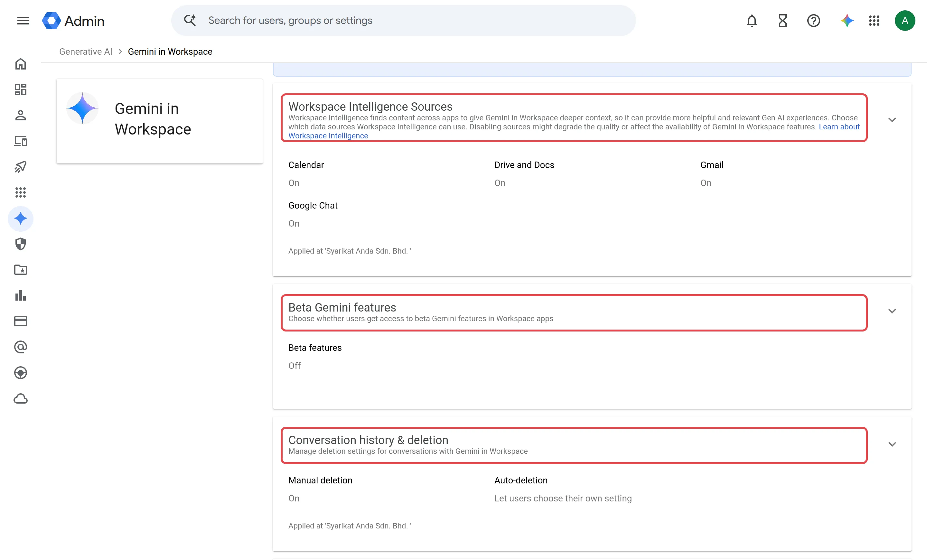Open the notifications bell
The height and width of the screenshot is (560, 927).
(x=751, y=21)
